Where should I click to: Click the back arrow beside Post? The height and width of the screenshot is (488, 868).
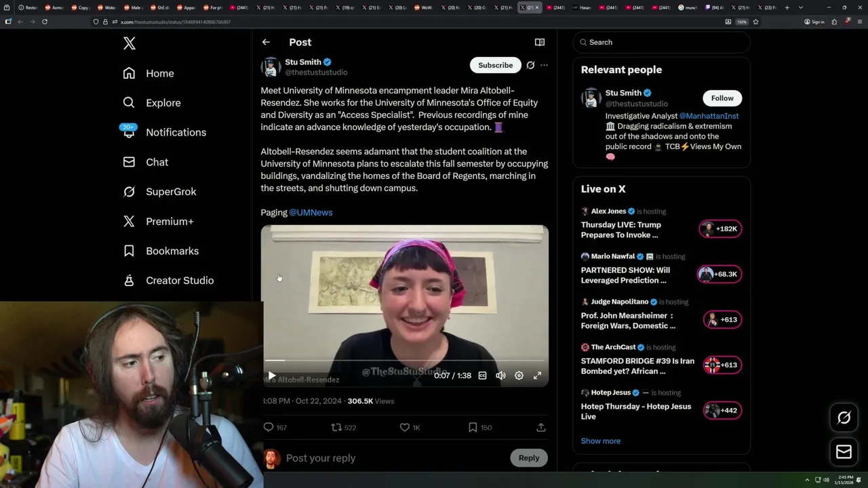[x=266, y=42]
